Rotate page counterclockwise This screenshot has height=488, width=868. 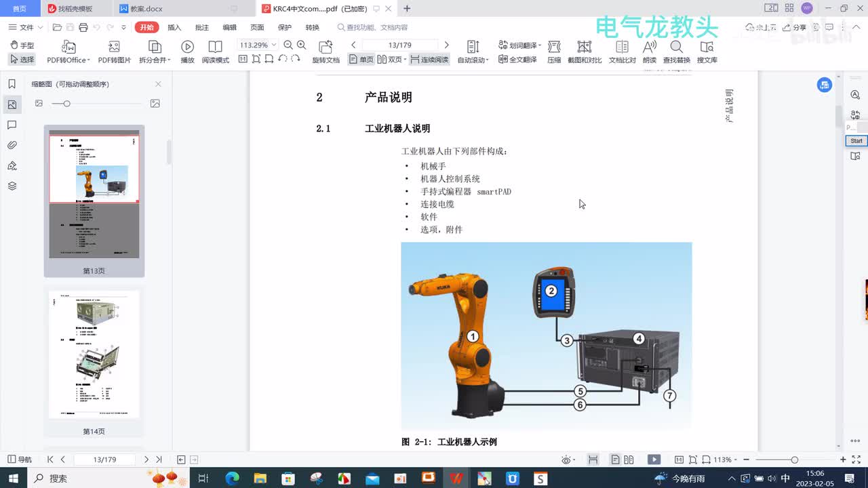(x=282, y=59)
